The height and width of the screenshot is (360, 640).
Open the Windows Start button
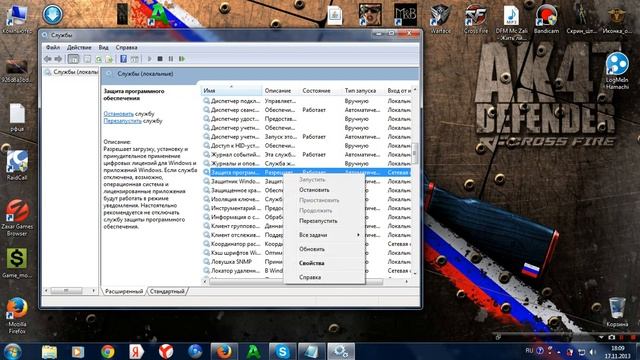[13, 351]
